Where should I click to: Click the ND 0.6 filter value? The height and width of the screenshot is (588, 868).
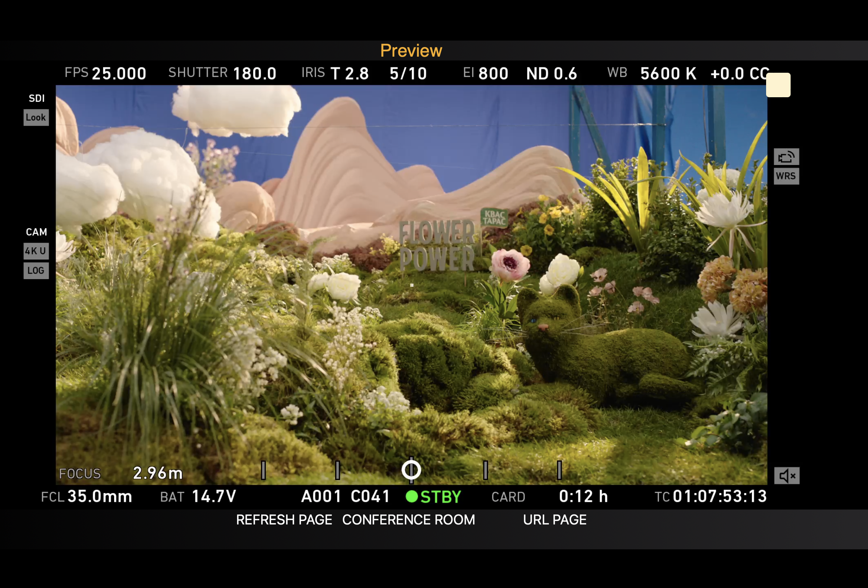coord(551,73)
